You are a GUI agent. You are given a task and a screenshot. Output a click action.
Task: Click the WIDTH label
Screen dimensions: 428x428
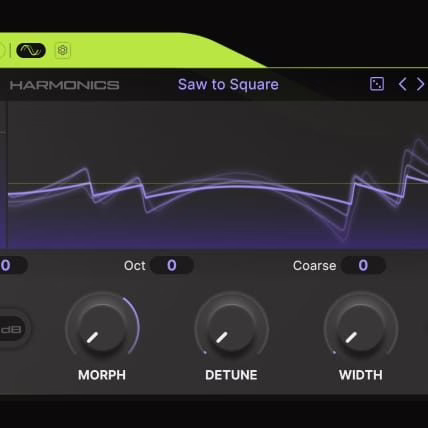[x=361, y=375]
